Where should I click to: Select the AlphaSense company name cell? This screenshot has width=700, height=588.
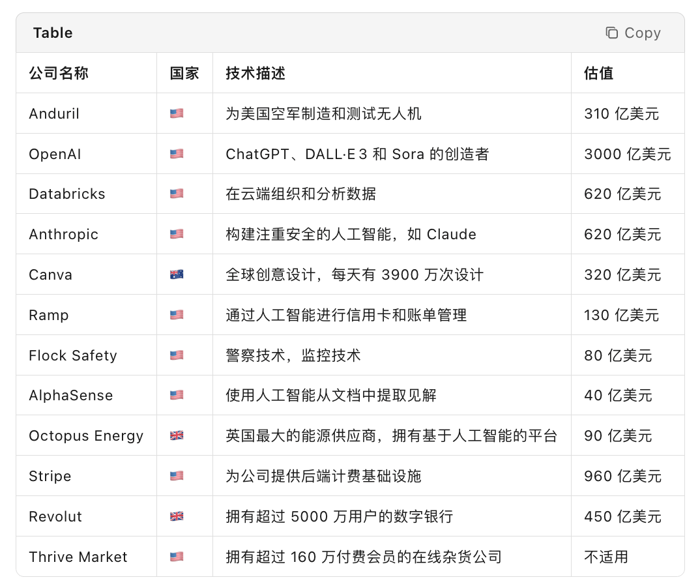pos(86,395)
